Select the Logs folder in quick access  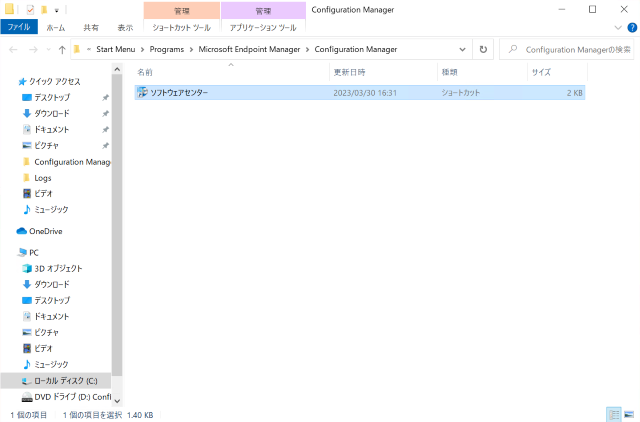tap(42, 177)
